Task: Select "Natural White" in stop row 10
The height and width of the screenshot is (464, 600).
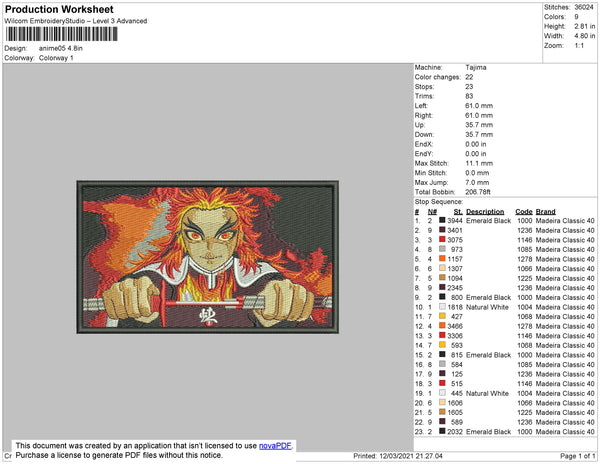Action: 487,307
